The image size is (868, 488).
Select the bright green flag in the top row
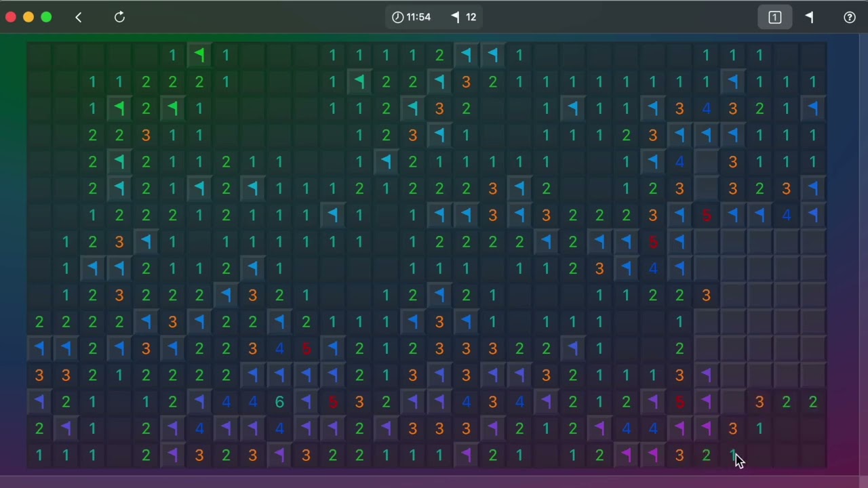click(x=199, y=55)
